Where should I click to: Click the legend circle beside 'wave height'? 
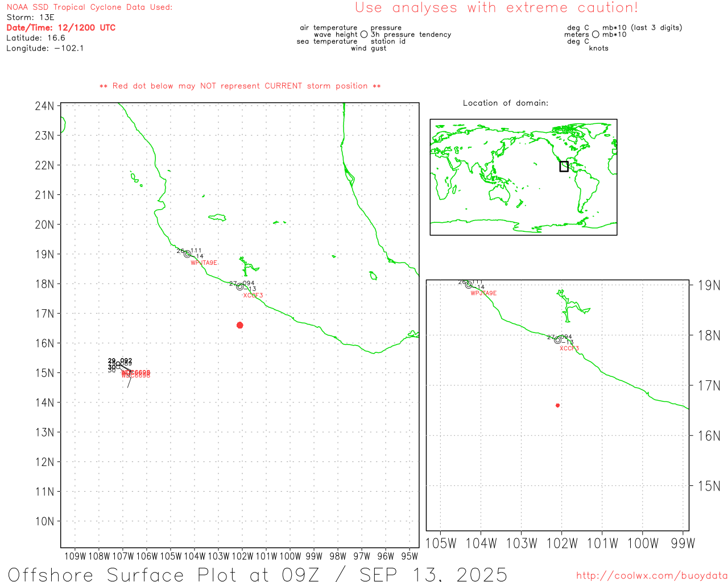[364, 35]
